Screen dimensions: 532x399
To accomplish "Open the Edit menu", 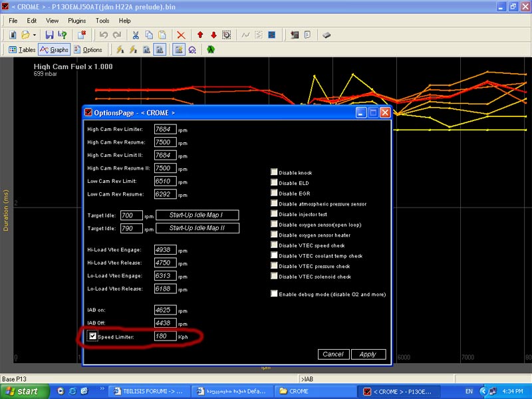I will coord(31,21).
